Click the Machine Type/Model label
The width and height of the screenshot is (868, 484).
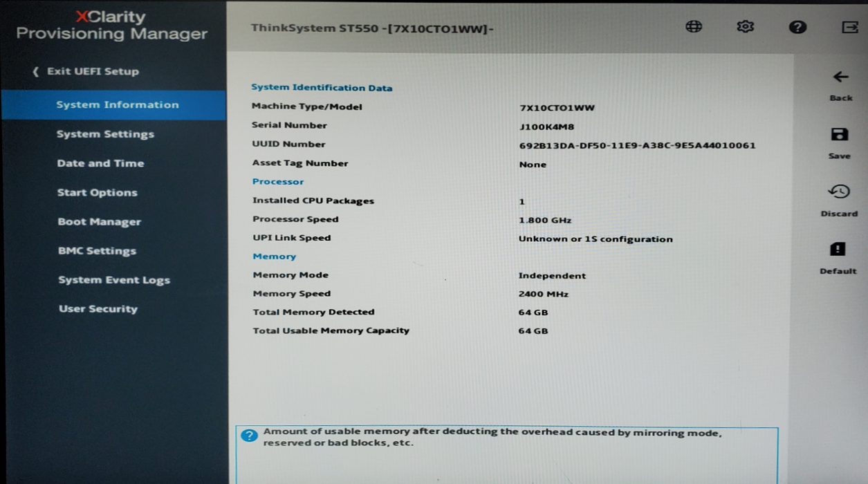pos(306,106)
